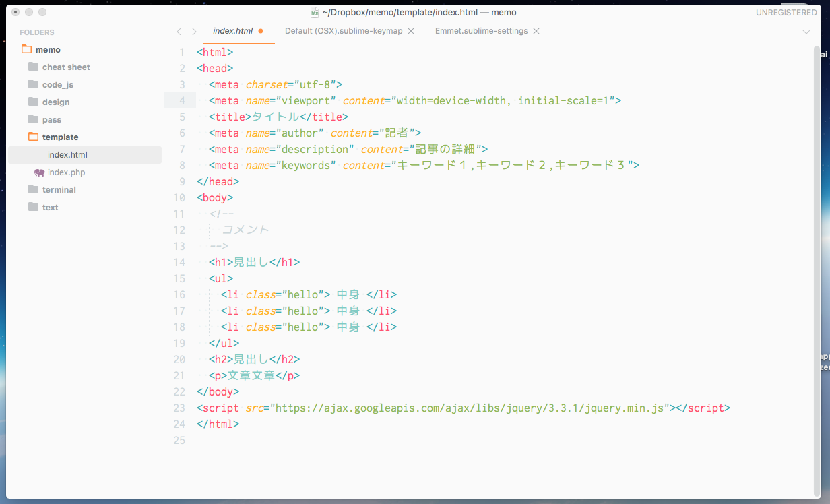
Task: Close the Emmet.sublime-settings tab
Action: pyautogui.click(x=536, y=31)
